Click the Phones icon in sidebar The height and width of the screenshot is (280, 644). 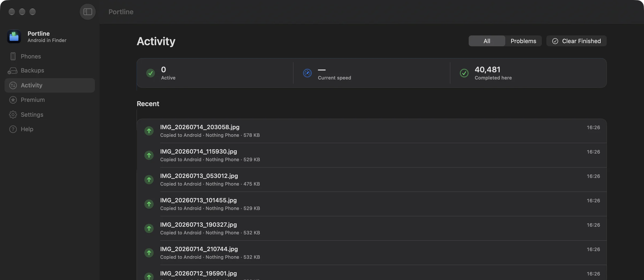coord(13,56)
